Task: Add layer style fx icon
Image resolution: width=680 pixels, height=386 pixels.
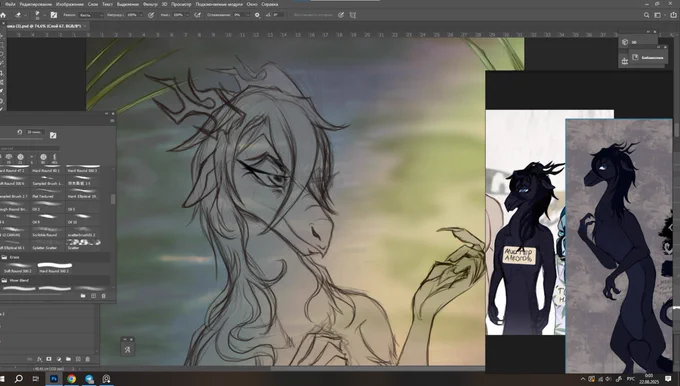Action: point(39,359)
